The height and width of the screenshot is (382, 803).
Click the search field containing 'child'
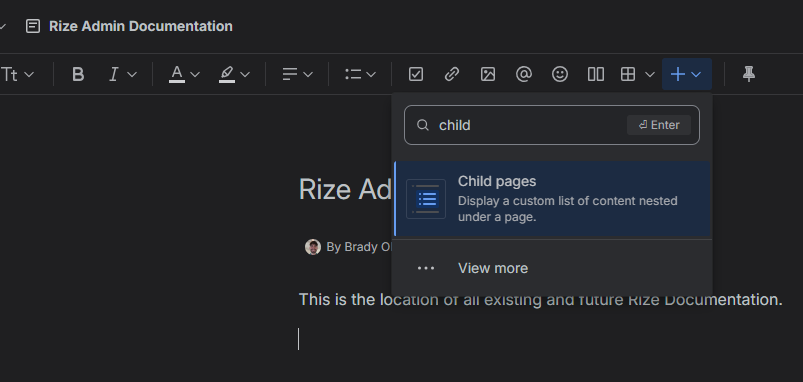[x=552, y=125]
